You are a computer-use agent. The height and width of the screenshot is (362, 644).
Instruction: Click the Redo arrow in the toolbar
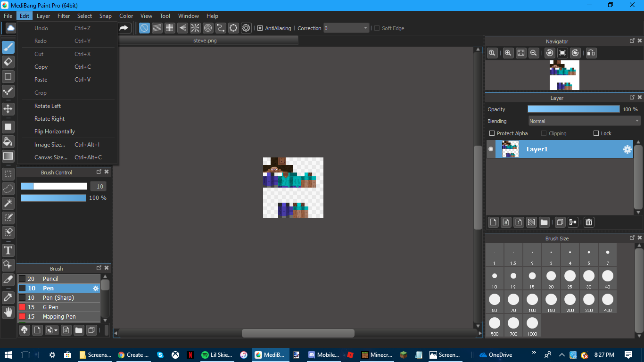pyautogui.click(x=124, y=28)
